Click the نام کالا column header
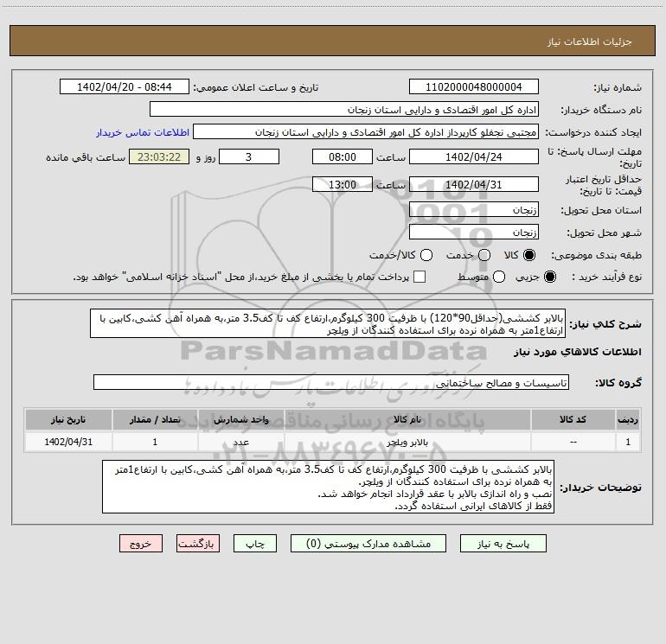The width and height of the screenshot is (666, 644). coord(407,420)
